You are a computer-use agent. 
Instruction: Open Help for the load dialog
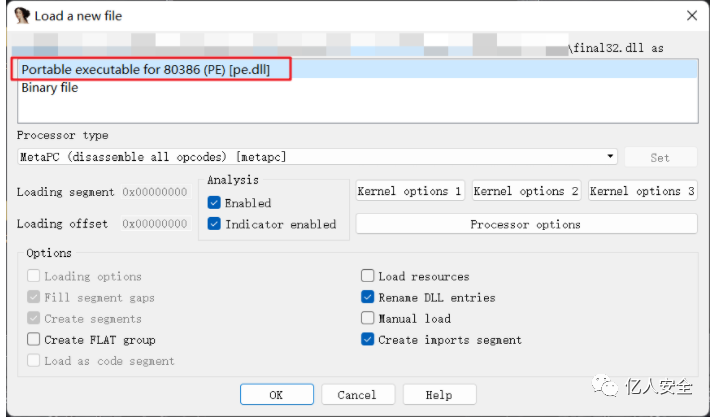[440, 394]
